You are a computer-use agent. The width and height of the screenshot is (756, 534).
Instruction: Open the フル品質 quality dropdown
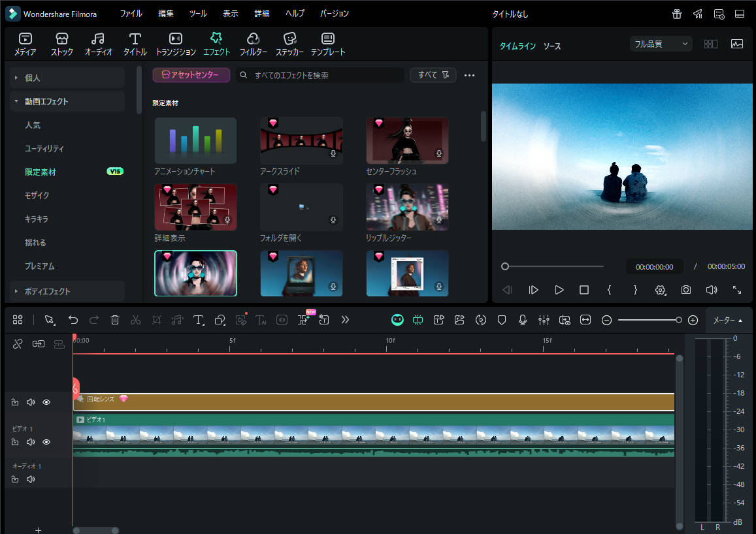click(660, 43)
